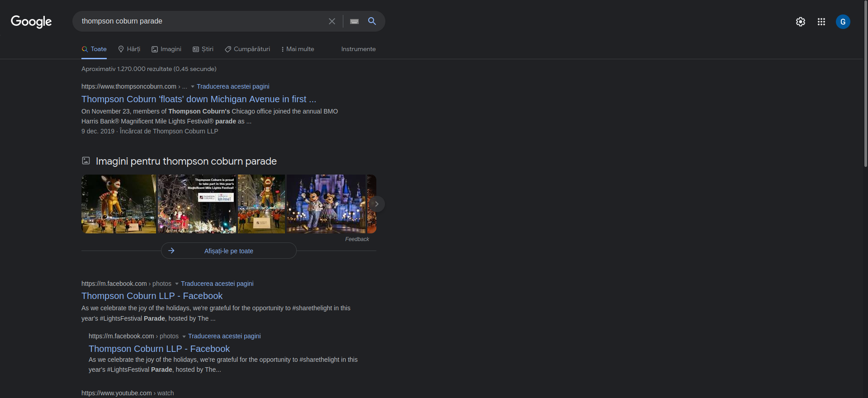868x398 pixels.
Task: Open the Mickey and Minnie castle thumbnail
Action: [x=326, y=204]
